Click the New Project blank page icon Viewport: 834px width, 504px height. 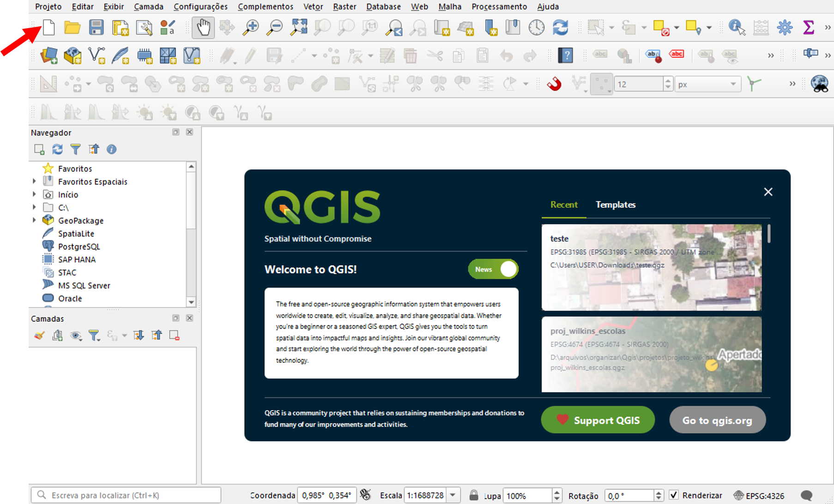coord(49,28)
